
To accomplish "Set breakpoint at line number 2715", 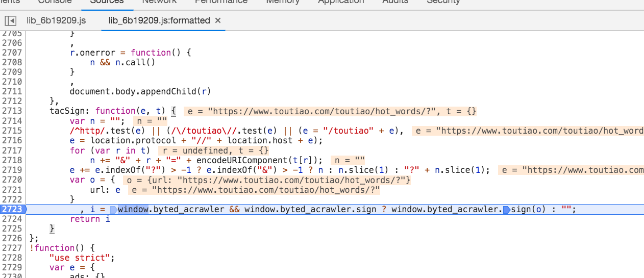I will [12, 131].
